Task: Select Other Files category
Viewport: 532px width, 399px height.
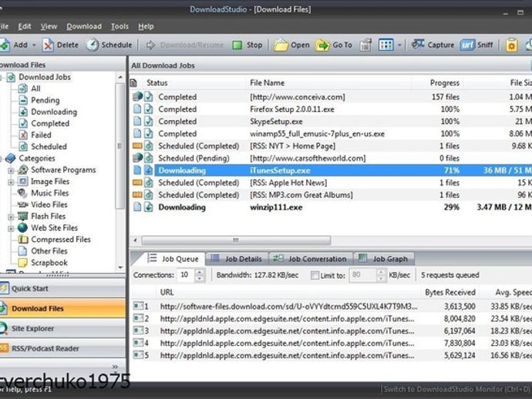Action: (49, 251)
